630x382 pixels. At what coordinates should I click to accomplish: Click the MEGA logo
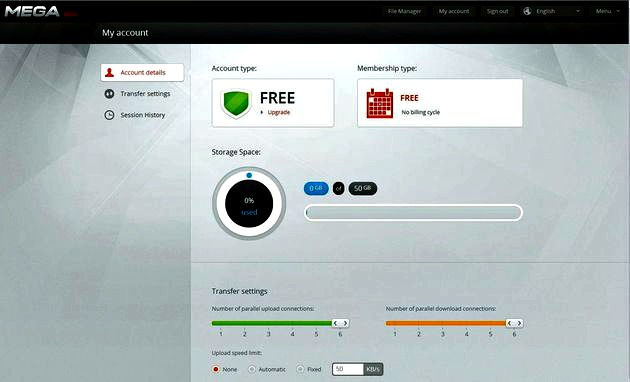32,11
